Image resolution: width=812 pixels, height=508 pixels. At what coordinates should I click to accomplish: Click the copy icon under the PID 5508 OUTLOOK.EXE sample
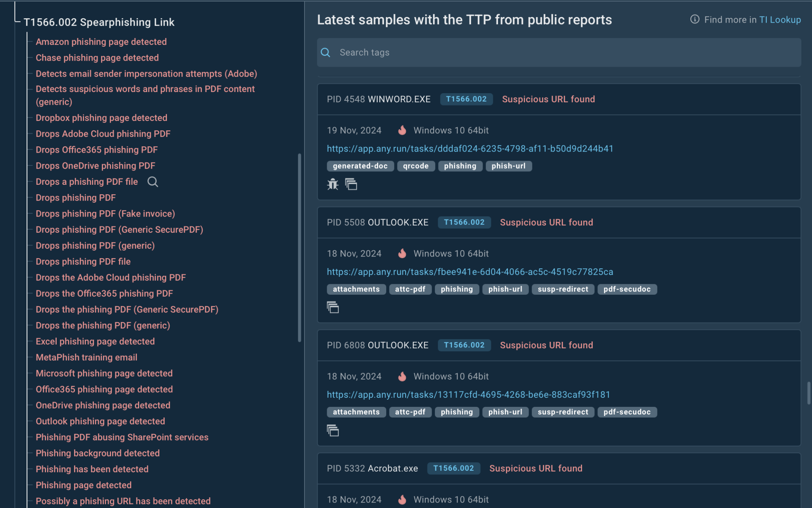point(333,307)
